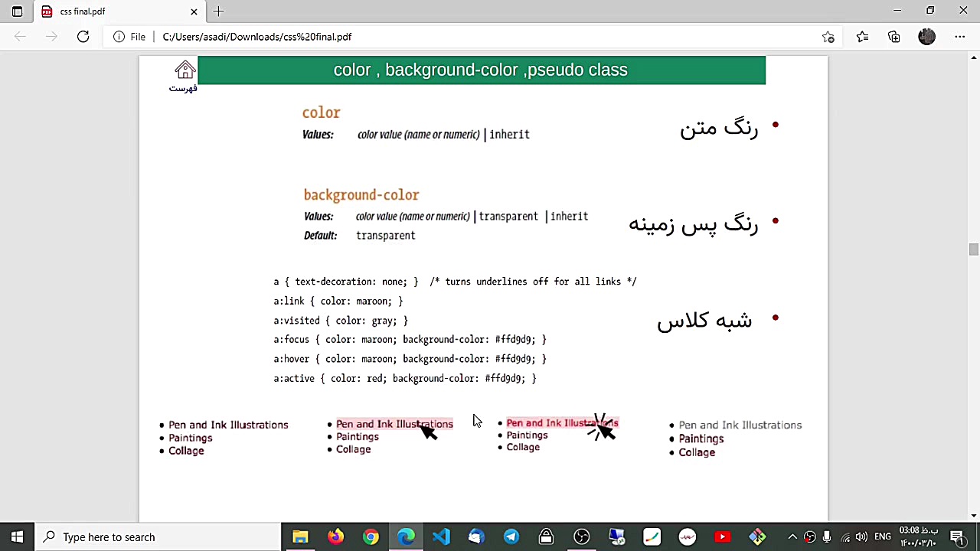Open OBS Studio from the taskbar
Viewport: 980px width, 551px height.
pyautogui.click(x=581, y=536)
